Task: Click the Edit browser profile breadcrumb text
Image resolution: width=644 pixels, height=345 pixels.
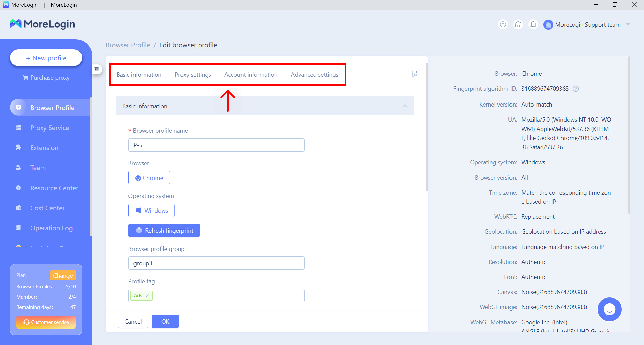Action: pyautogui.click(x=188, y=45)
